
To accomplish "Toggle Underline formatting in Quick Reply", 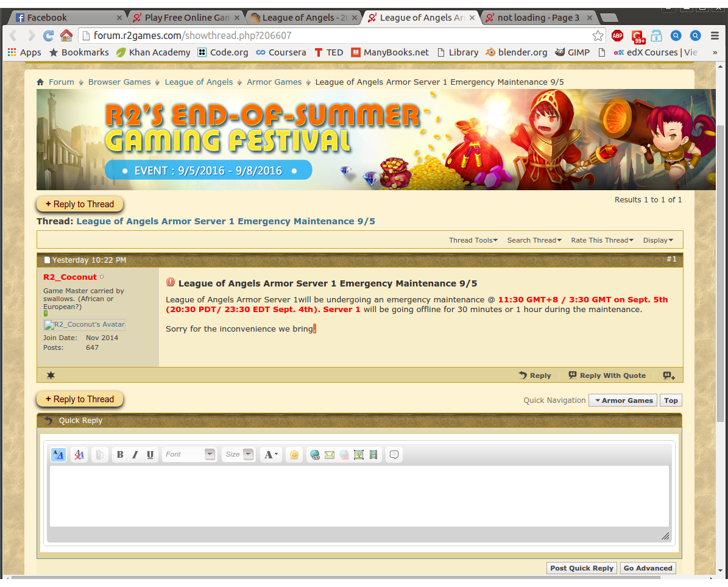I will coord(150,455).
